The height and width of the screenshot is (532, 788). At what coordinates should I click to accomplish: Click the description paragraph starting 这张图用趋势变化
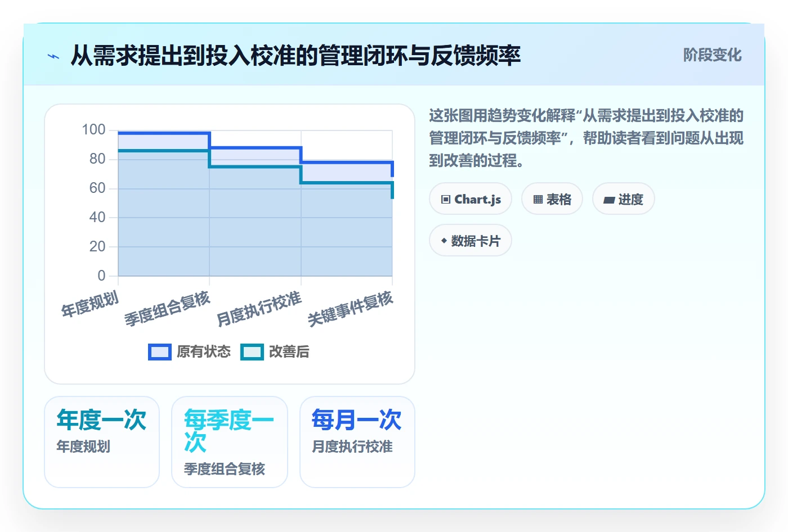point(586,138)
